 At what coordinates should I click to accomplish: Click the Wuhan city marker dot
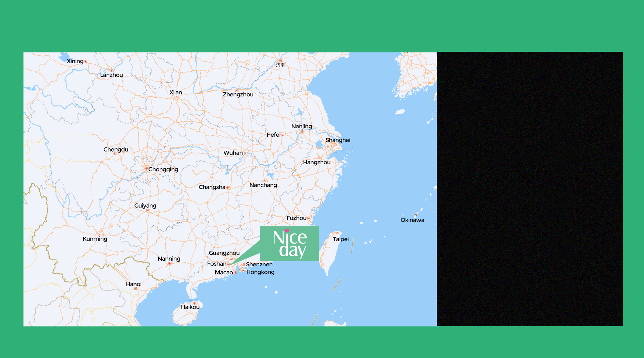pyautogui.click(x=245, y=153)
